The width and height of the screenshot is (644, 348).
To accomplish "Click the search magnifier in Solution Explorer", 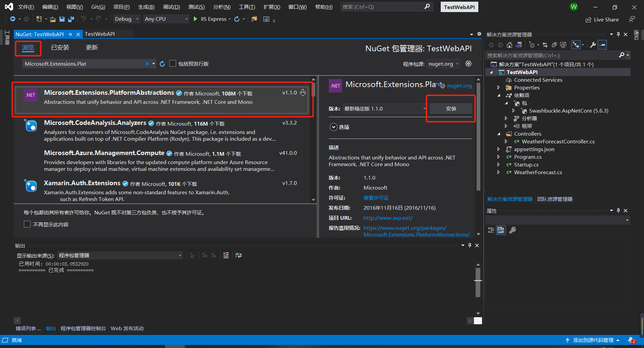I will (x=622, y=55).
